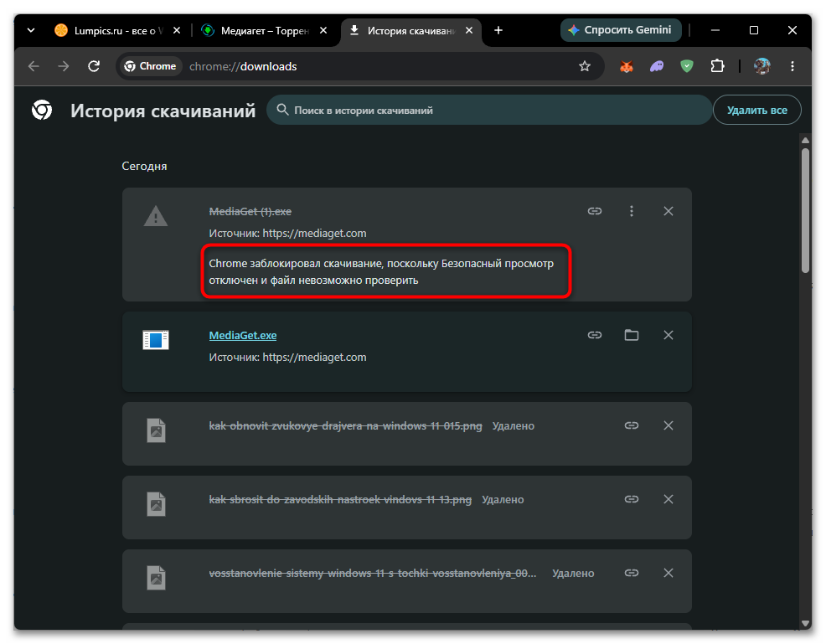Click the MediaGet.exe file icon
Viewport: 826px width, 644px height.
[156, 340]
